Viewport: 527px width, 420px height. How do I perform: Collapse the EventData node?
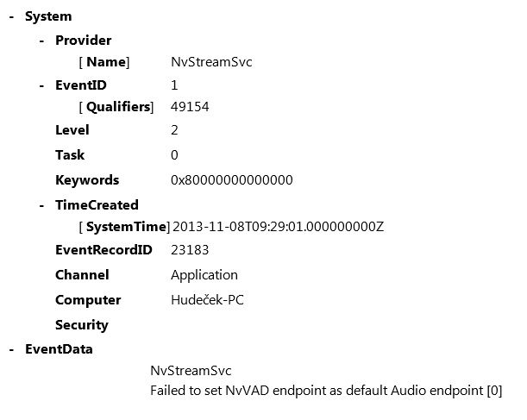[11, 349]
